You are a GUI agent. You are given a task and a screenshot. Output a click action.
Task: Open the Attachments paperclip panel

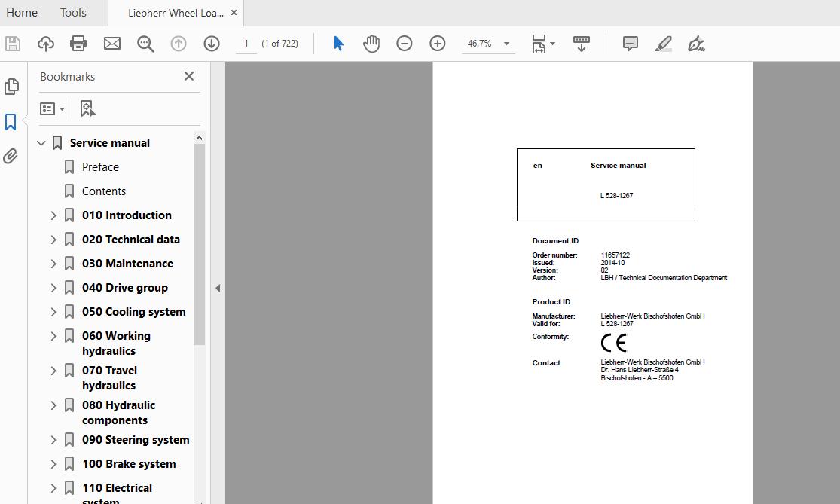point(11,157)
